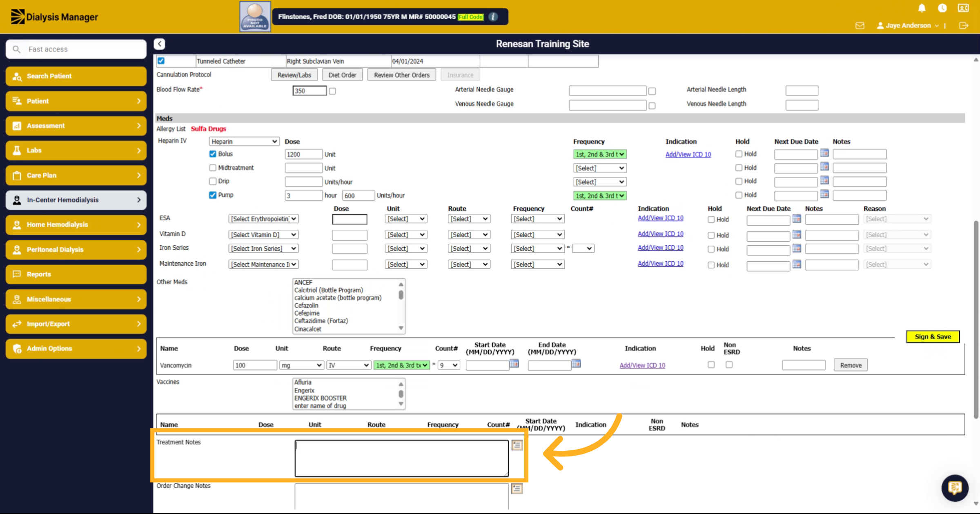
Task: Click the clock history icon in header
Action: tap(942, 8)
